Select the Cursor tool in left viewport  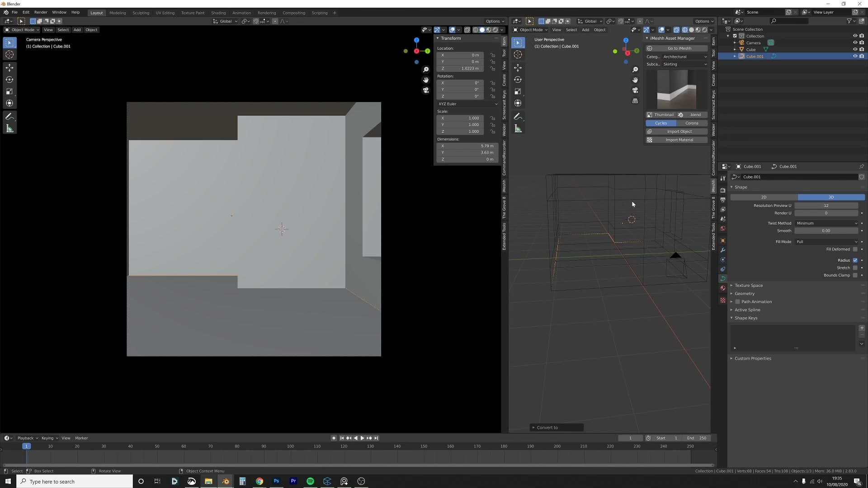tap(9, 55)
